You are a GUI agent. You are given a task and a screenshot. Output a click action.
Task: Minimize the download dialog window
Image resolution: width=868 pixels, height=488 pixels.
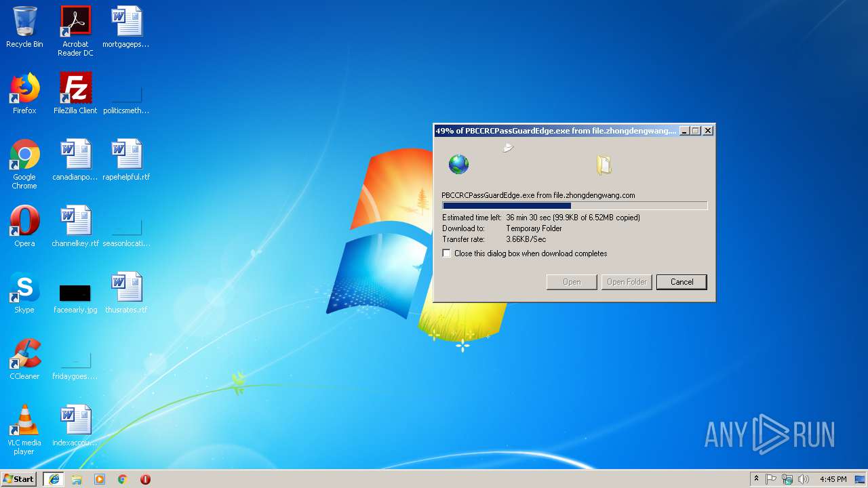pos(684,131)
